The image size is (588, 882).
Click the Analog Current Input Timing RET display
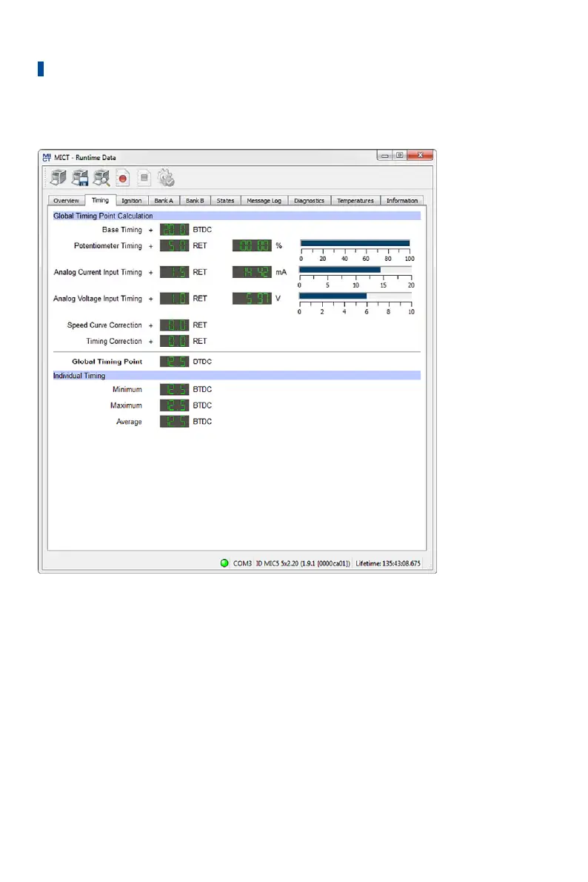pyautogui.click(x=174, y=272)
